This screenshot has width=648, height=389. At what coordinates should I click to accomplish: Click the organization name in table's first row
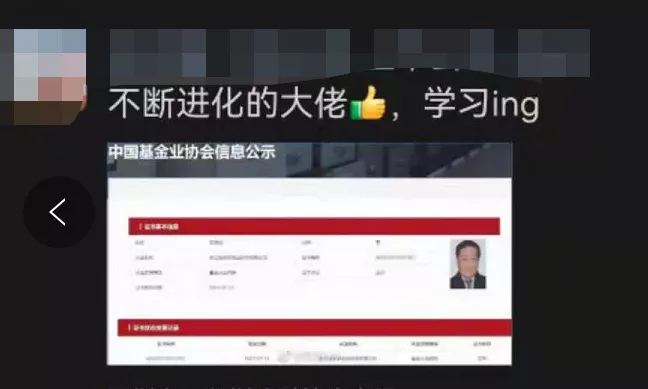[x=348, y=358]
